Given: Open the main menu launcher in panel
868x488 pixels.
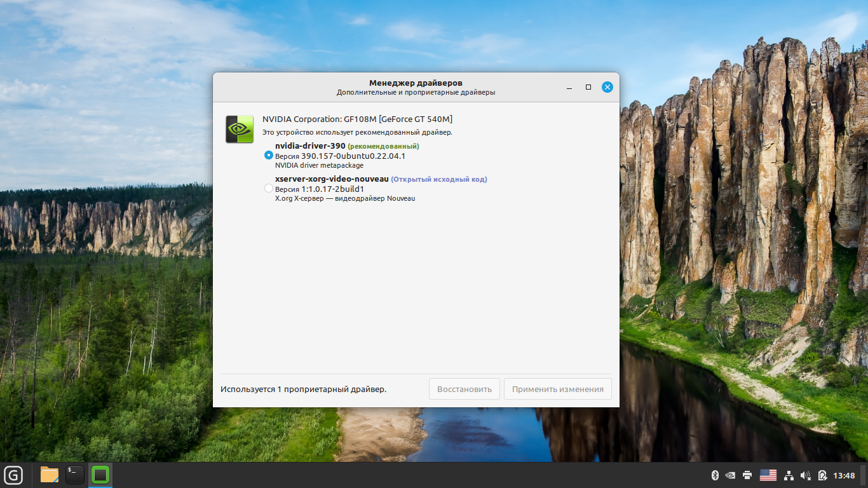Looking at the screenshot, I should 13,475.
